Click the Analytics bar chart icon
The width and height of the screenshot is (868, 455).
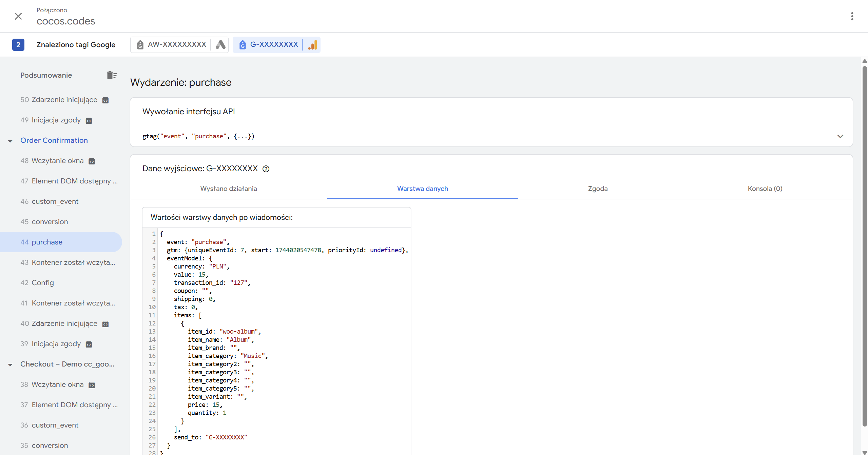(312, 45)
